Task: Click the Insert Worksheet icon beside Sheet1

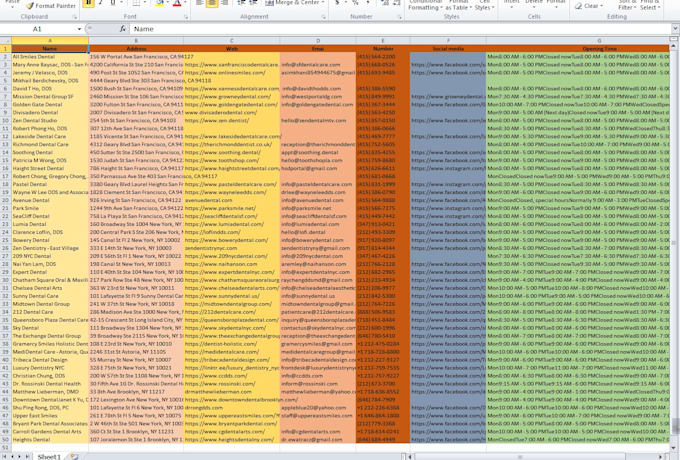Action: pyautogui.click(x=74, y=457)
